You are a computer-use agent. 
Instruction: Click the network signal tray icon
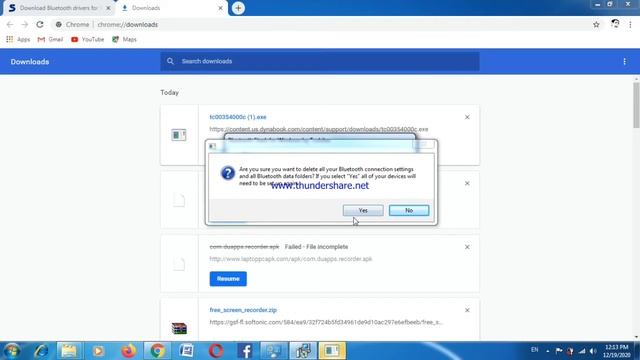click(582, 351)
